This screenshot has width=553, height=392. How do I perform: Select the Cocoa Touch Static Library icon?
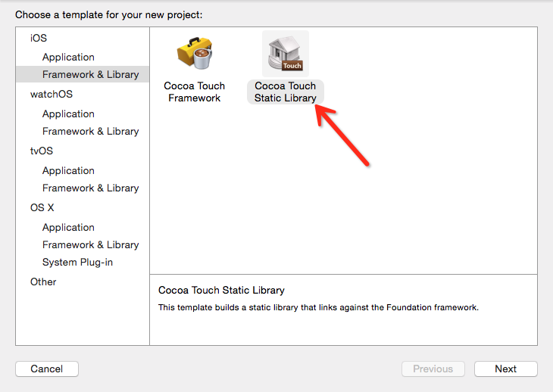[x=286, y=54]
